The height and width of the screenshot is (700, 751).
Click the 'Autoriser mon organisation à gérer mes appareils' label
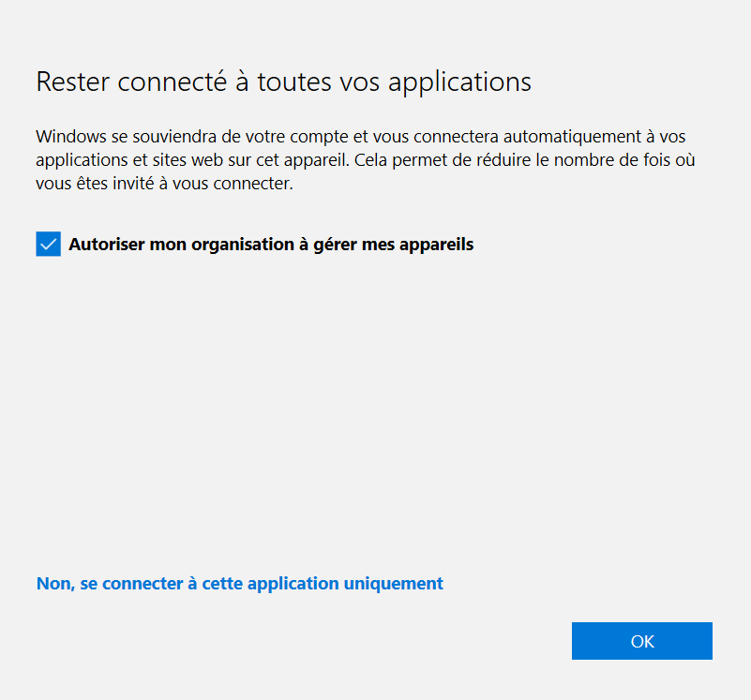click(x=271, y=245)
